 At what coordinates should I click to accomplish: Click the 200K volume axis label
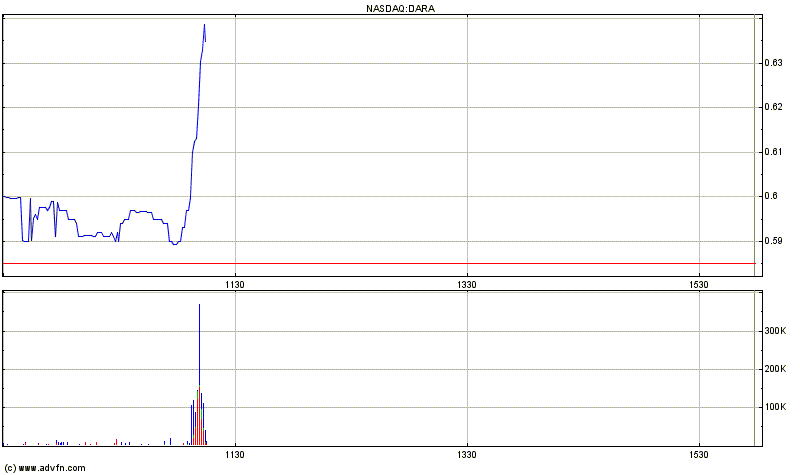pos(774,369)
